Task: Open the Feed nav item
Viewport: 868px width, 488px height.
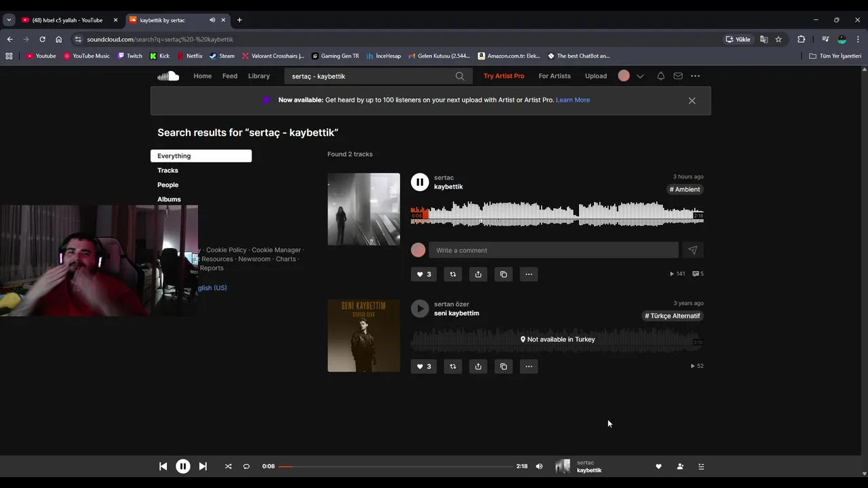Action: (x=230, y=76)
